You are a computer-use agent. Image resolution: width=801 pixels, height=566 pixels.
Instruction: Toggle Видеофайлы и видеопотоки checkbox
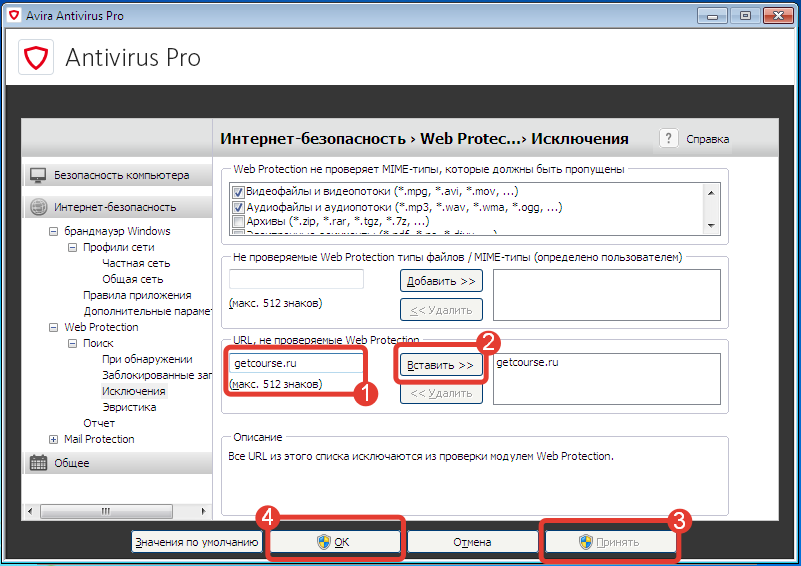pos(238,192)
